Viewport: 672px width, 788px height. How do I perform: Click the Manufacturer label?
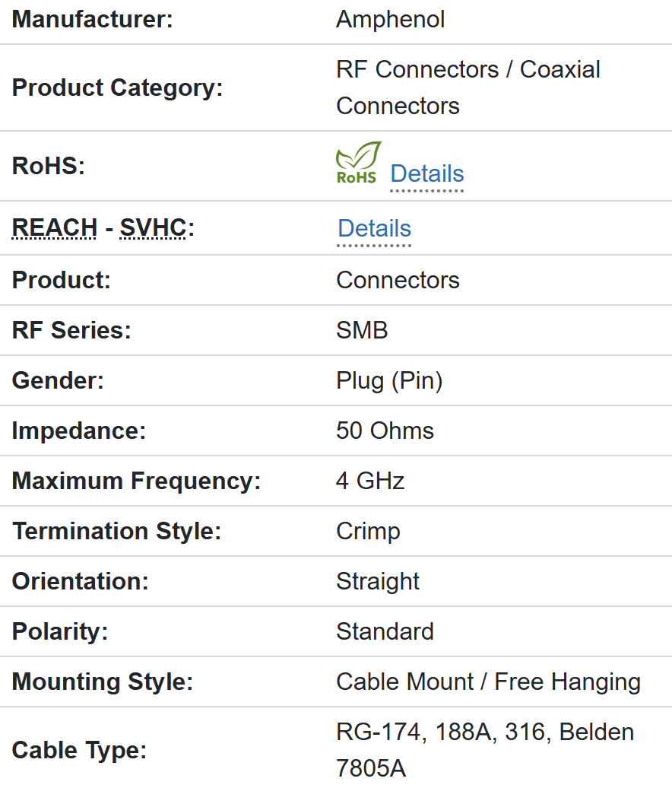coord(93,19)
